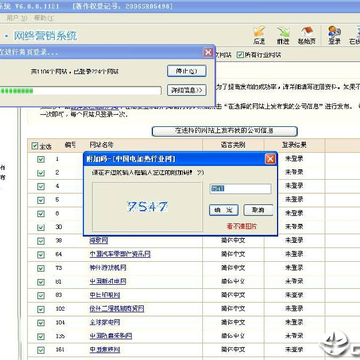
Task: Click 取消 in the verification code dialog
Action: [x=258, y=210]
